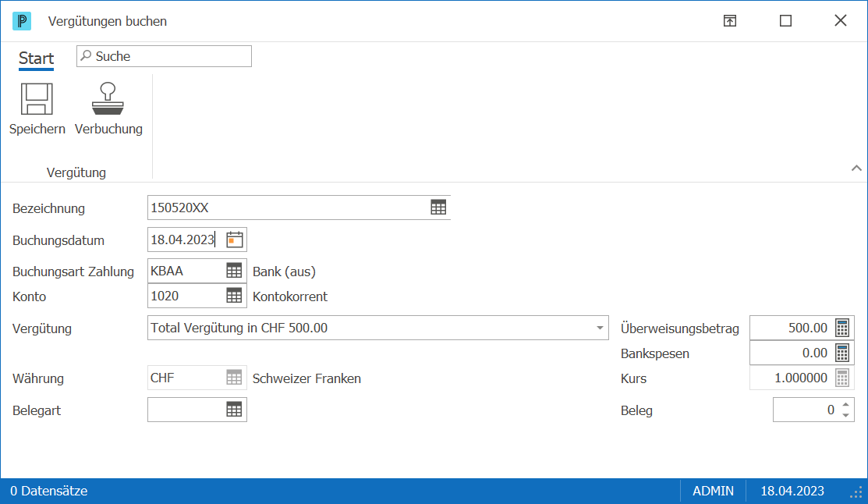Click the Speichern save icon

coord(37,99)
